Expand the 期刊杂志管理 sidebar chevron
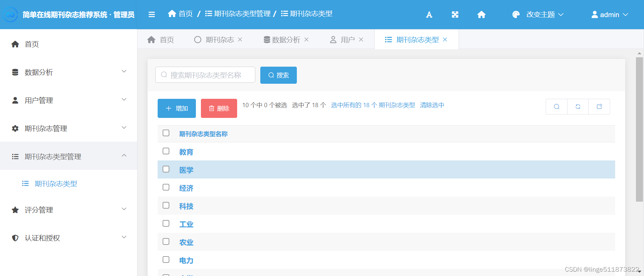The height and width of the screenshot is (276, 644). (x=124, y=128)
